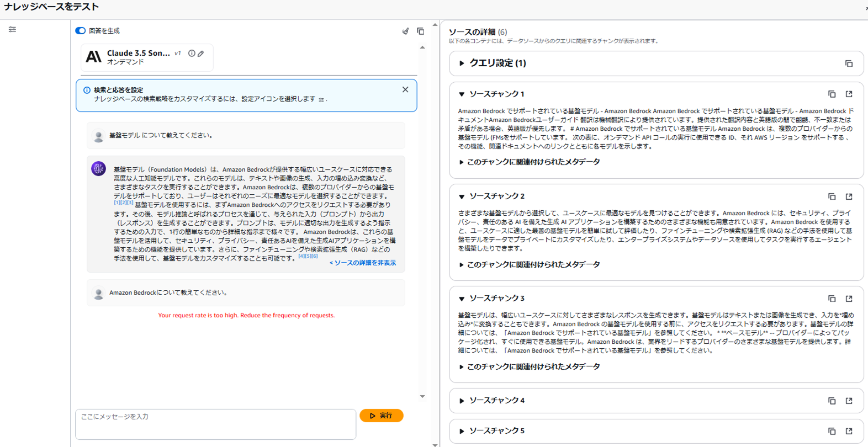
Task: Open citation footnote [1]
Action: [117, 203]
